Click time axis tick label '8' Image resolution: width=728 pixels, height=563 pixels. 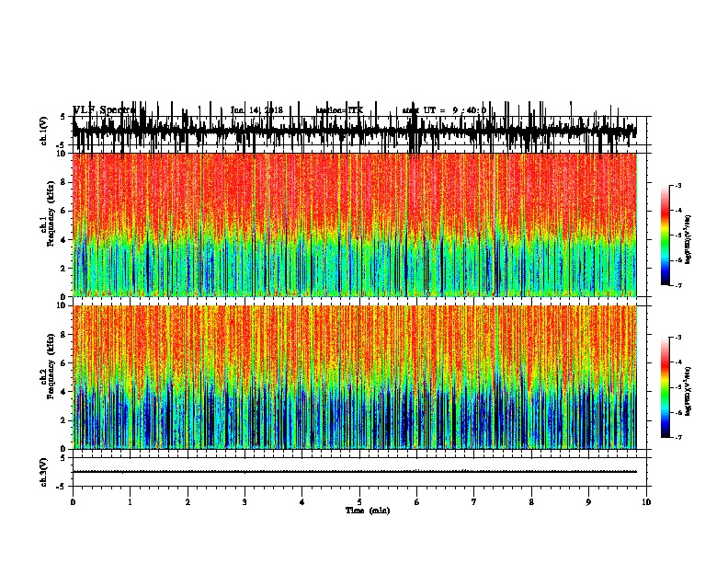coord(531,502)
